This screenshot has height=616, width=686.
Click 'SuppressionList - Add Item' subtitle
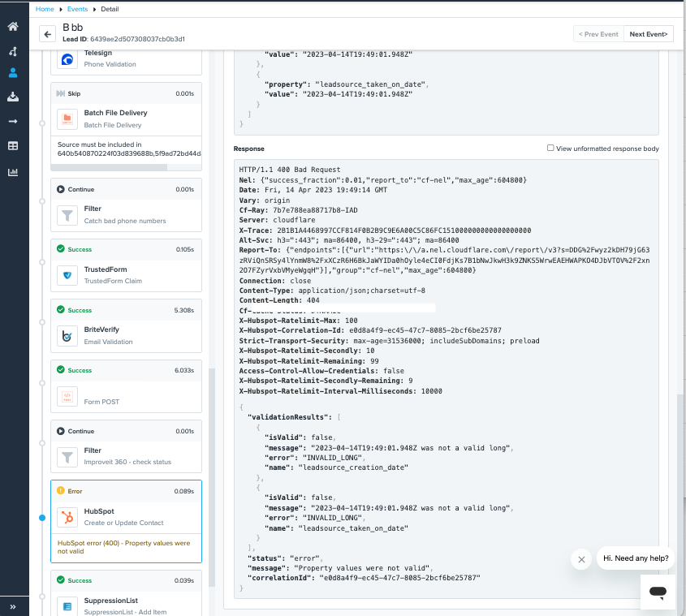125,612
